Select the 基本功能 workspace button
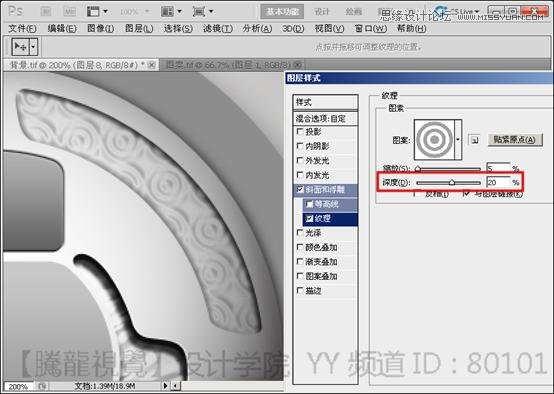 point(282,12)
